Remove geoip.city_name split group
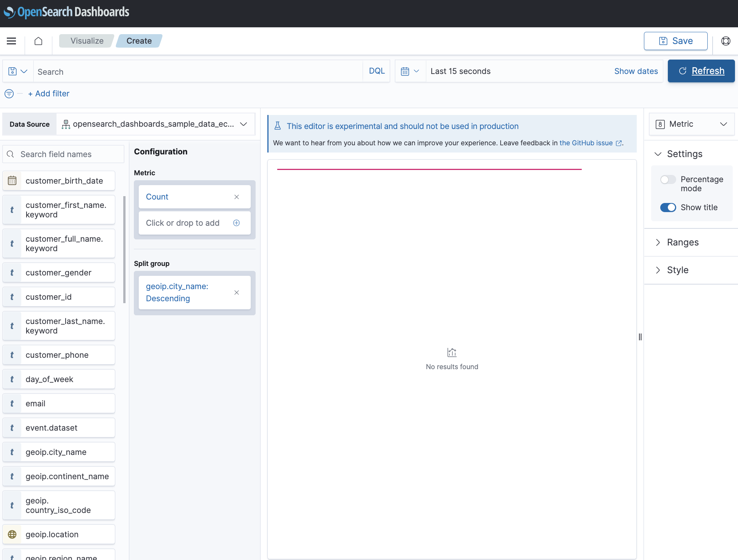Viewport: 738px width, 560px height. point(237,293)
